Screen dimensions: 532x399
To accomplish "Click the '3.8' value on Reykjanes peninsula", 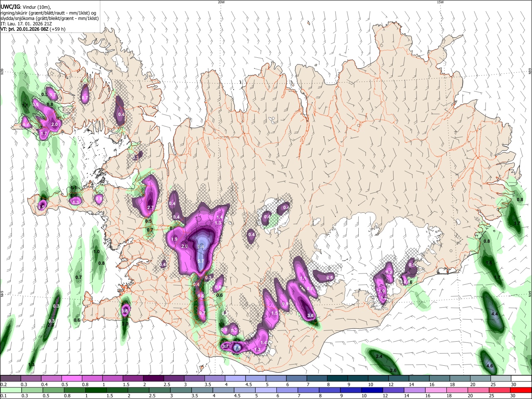I will coord(125,311).
